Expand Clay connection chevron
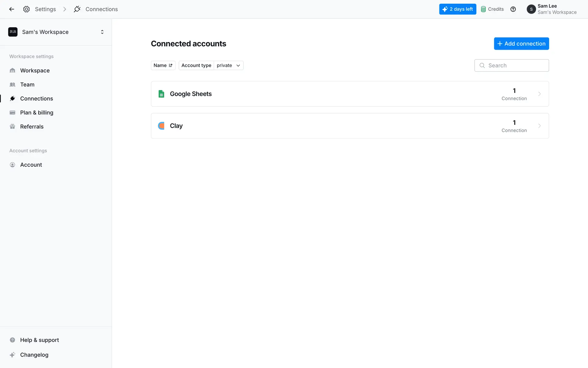The height and width of the screenshot is (368, 588). coord(539,126)
